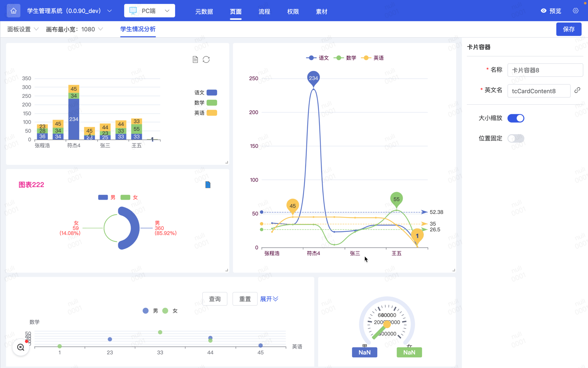Click the refresh icon above bar chart
Screen dimensions: 588x368
206,59
